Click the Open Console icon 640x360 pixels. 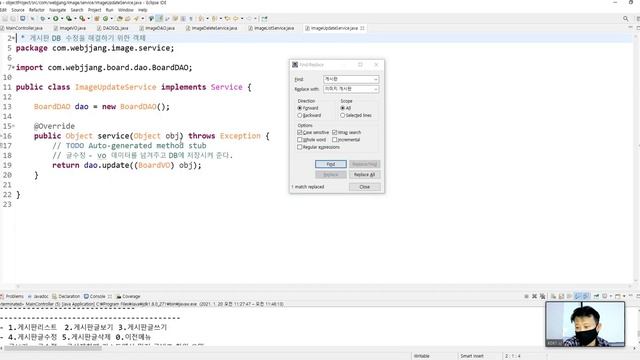coord(618,296)
